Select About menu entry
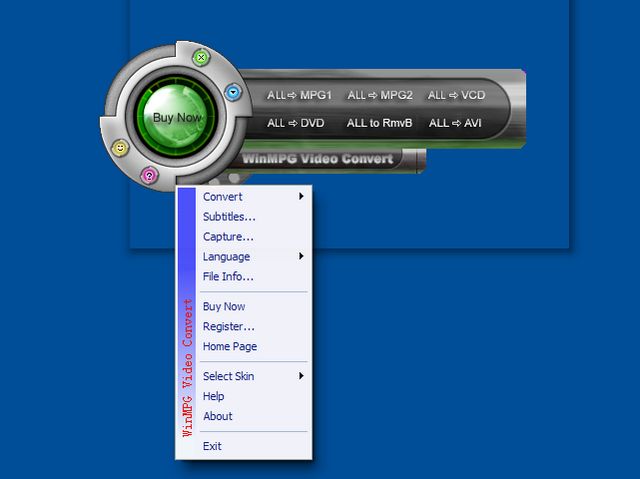This screenshot has width=640, height=479. point(253,416)
